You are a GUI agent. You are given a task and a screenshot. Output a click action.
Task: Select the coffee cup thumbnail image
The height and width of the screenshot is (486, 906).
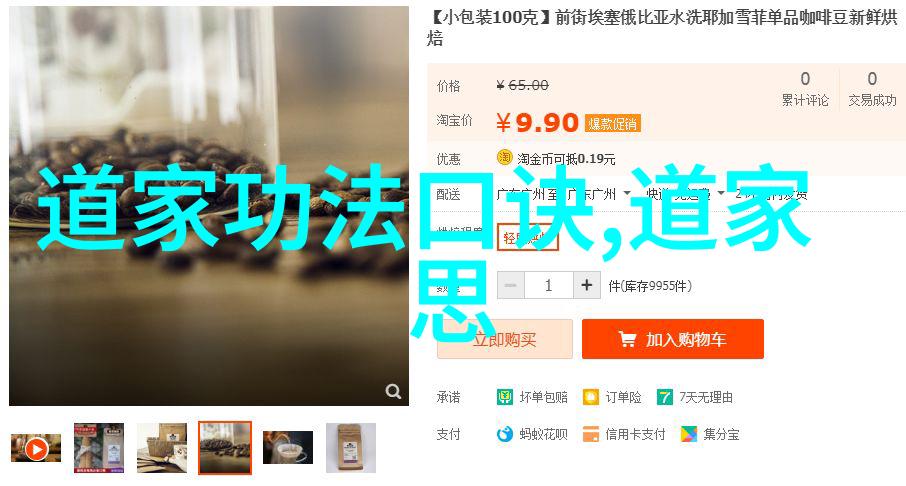288,448
